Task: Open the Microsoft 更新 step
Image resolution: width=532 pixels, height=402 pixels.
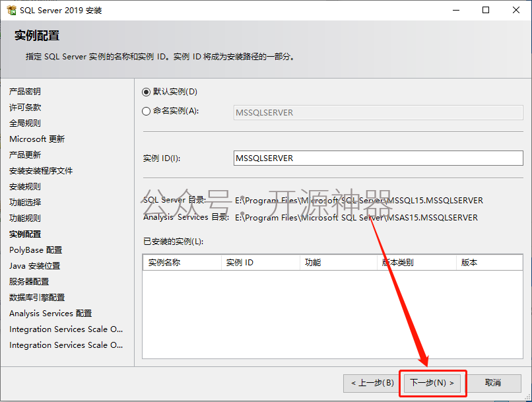Action: click(x=37, y=139)
